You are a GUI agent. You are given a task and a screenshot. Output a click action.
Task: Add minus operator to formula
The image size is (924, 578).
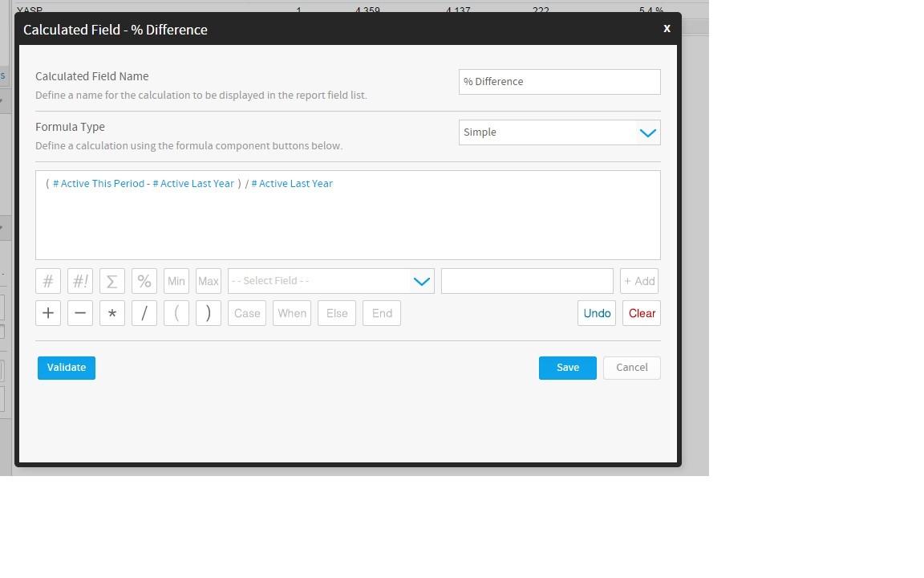point(80,313)
